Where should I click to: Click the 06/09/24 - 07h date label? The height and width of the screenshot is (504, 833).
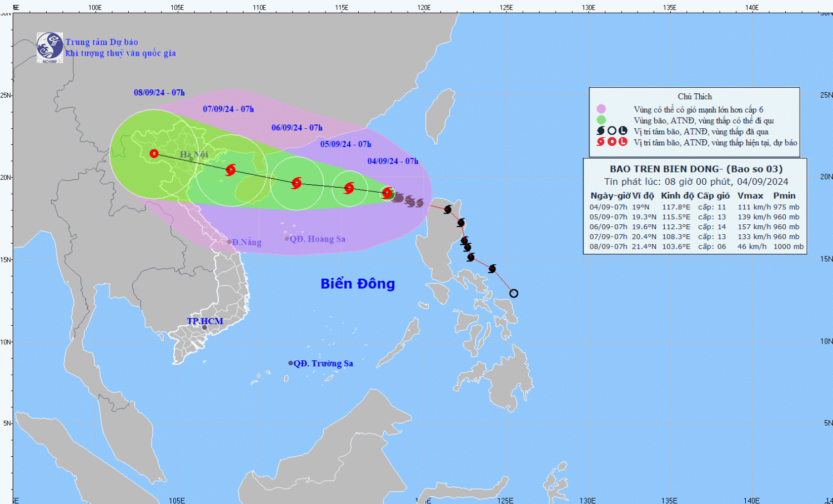pos(297,128)
